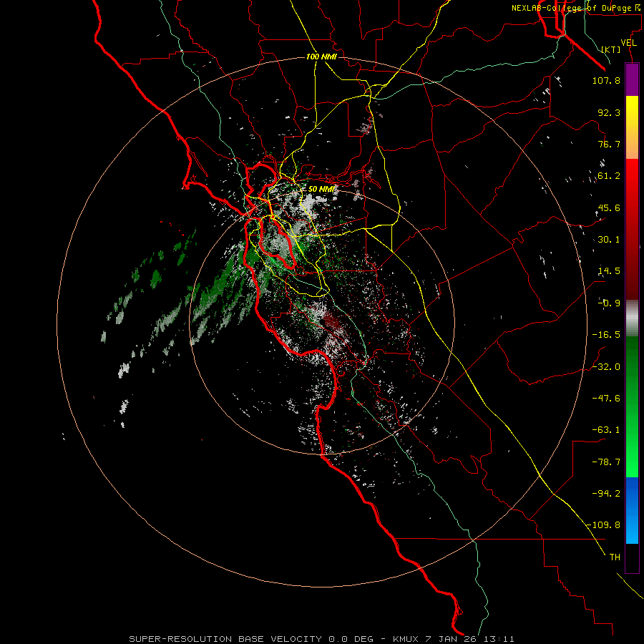
Task: Click the 45.6 scale value
Action: tap(609, 208)
